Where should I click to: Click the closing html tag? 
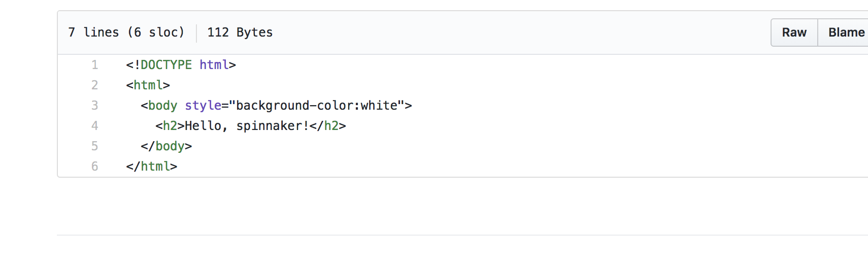tap(155, 167)
